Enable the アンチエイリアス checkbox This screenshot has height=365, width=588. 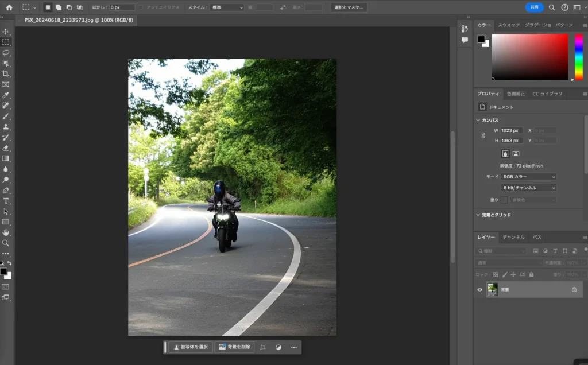click(142, 7)
